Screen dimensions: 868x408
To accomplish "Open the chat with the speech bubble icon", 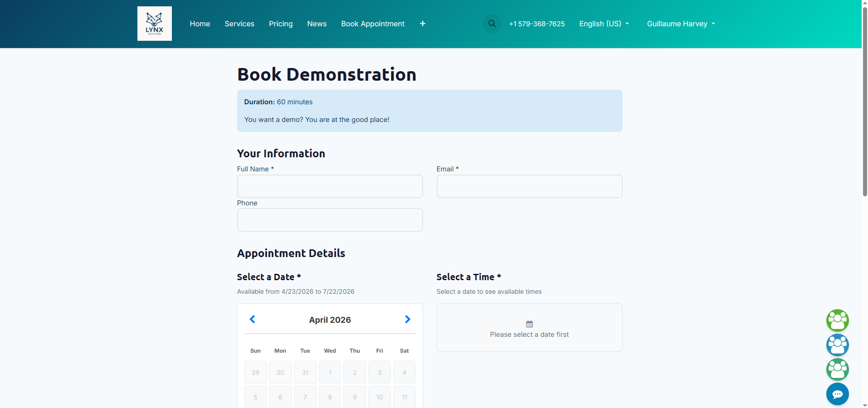I will pyautogui.click(x=838, y=394).
